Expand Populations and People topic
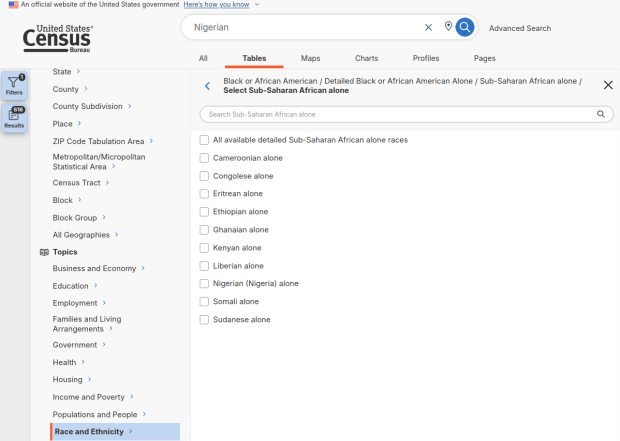 (x=99, y=415)
